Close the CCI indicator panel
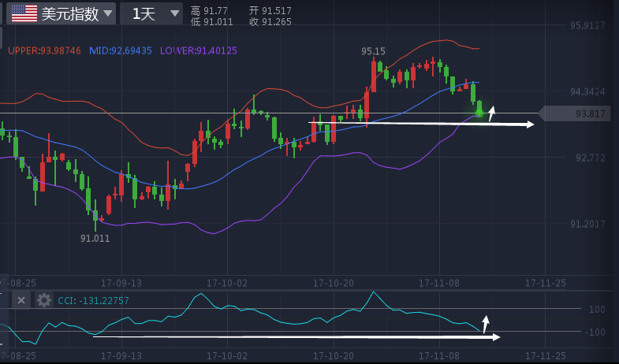The image size is (619, 364). (21, 300)
